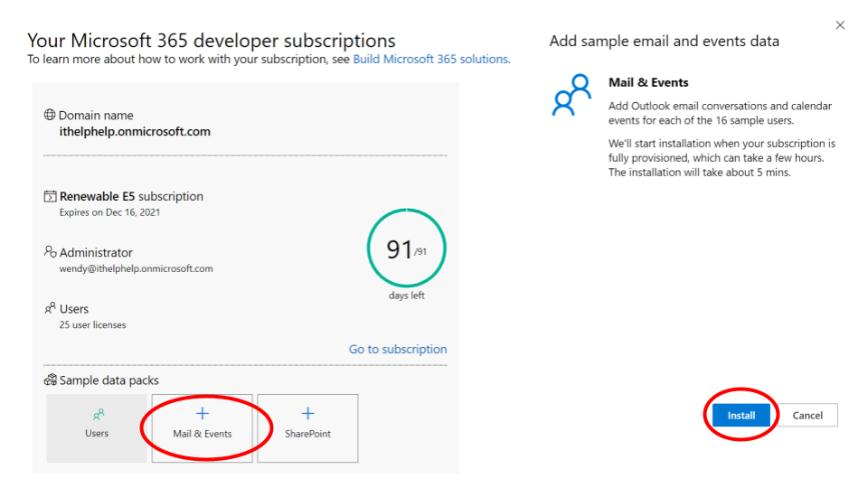Click the globe icon beside Domain name
868x488 pixels.
point(50,115)
